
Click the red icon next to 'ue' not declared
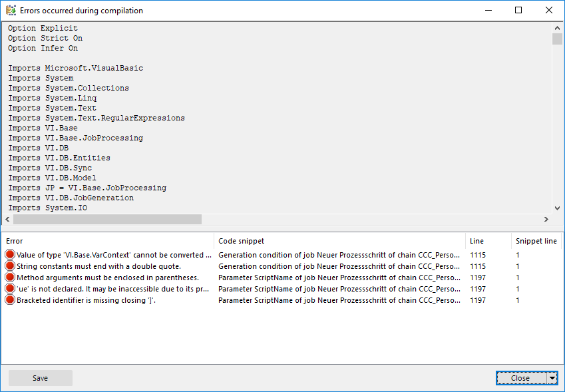[x=10, y=289]
